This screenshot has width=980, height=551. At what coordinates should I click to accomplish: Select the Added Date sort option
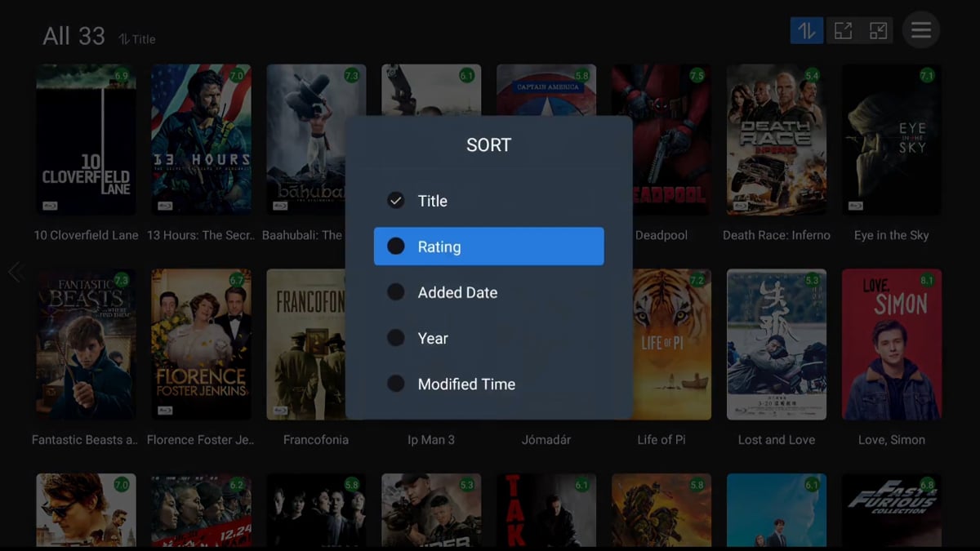pos(488,292)
